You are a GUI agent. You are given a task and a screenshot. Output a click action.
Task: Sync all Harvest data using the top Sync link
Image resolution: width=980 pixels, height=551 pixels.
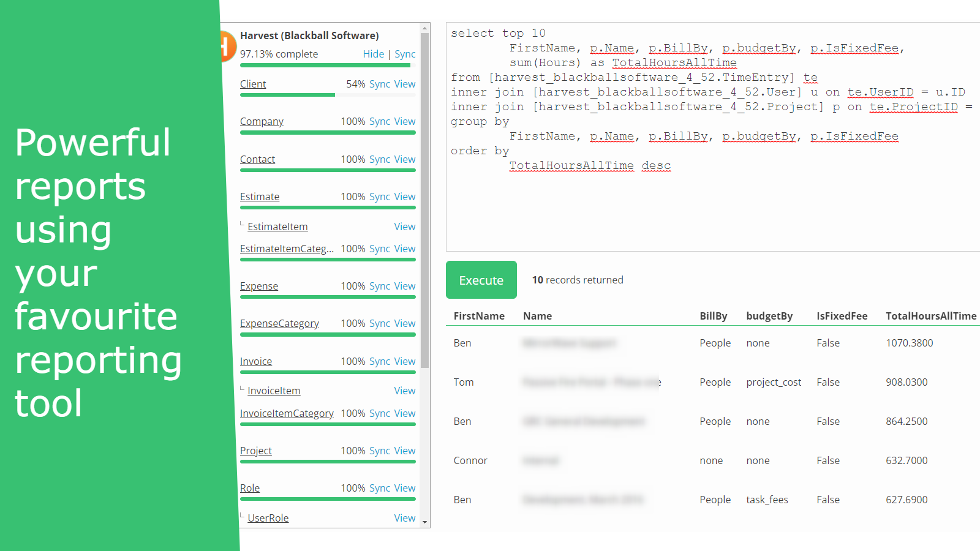pos(405,54)
